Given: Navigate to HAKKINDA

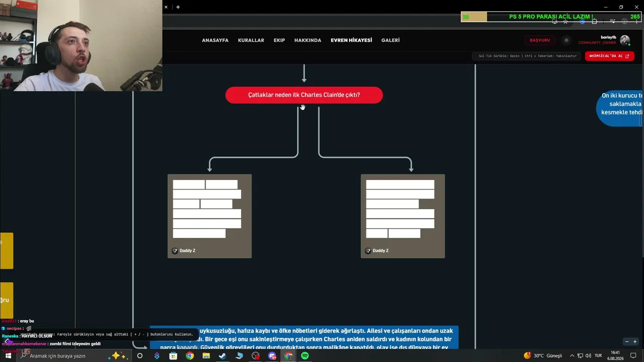Looking at the screenshot, I should pos(308,40).
